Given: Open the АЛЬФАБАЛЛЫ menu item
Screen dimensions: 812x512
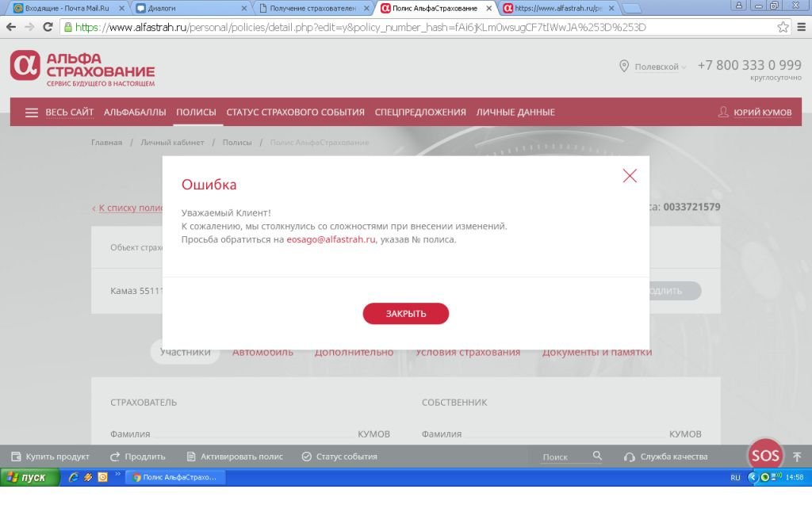Looking at the screenshot, I should pyautogui.click(x=135, y=113).
